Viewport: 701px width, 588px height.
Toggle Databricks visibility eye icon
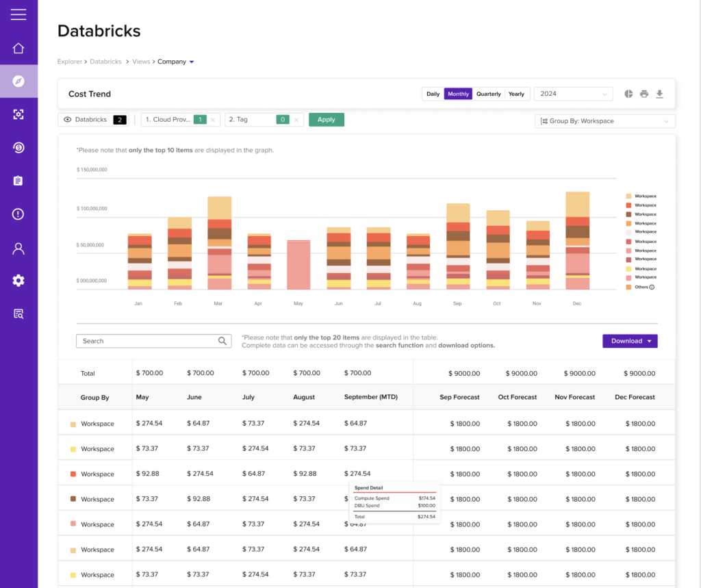(68, 119)
